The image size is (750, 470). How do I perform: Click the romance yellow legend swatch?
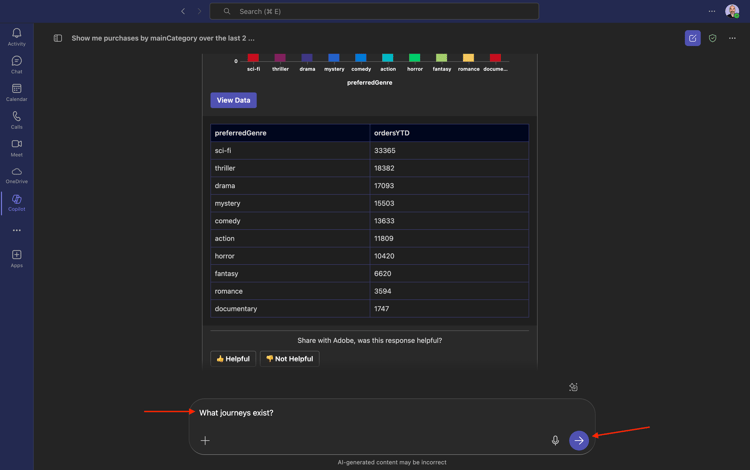coord(468,58)
